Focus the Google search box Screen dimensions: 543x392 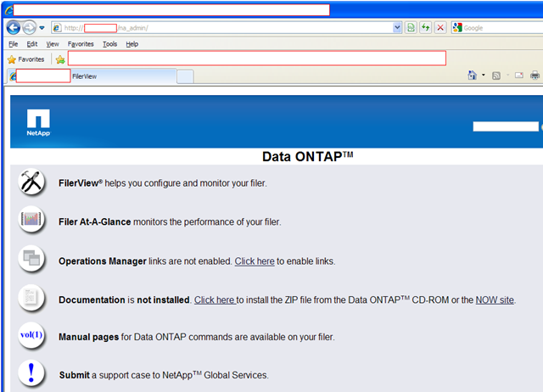click(503, 28)
